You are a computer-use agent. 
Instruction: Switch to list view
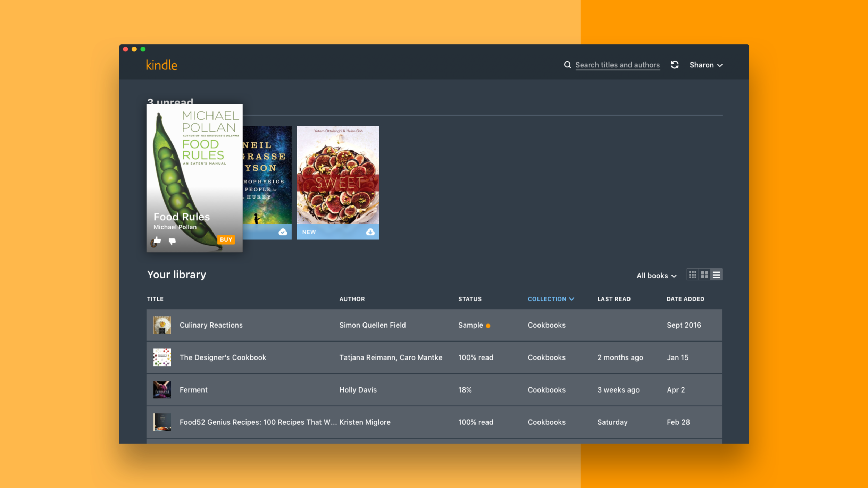[716, 275]
